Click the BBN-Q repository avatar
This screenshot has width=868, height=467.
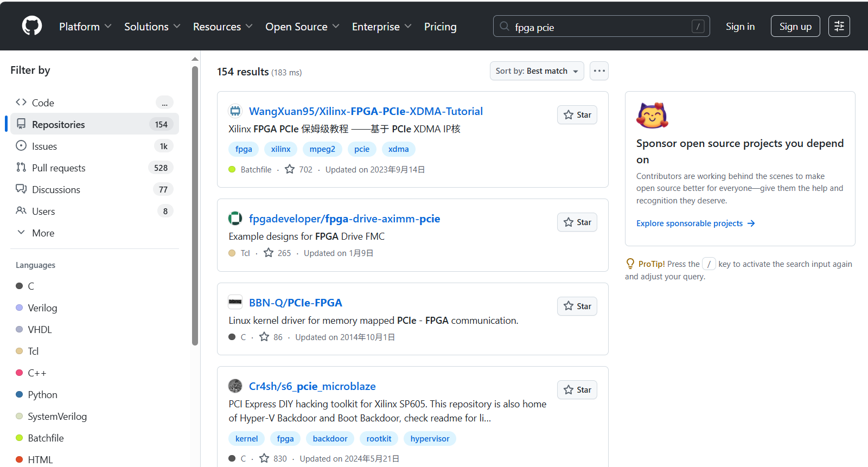tap(235, 302)
